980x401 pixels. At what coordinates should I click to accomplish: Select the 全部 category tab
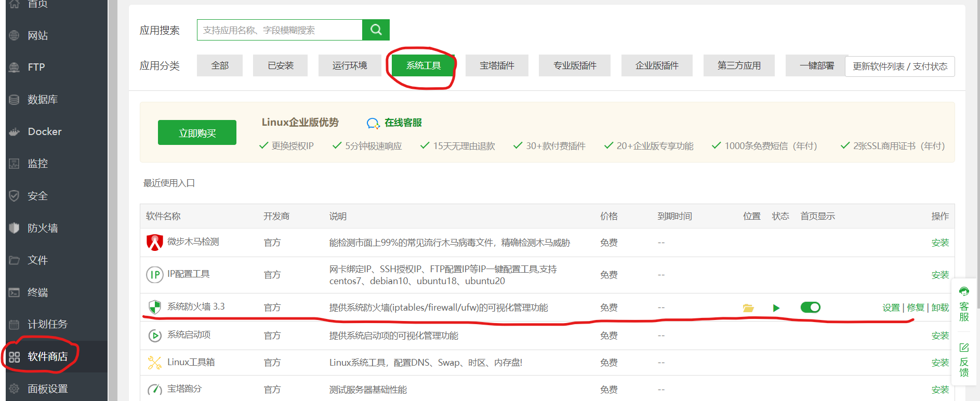coord(220,65)
